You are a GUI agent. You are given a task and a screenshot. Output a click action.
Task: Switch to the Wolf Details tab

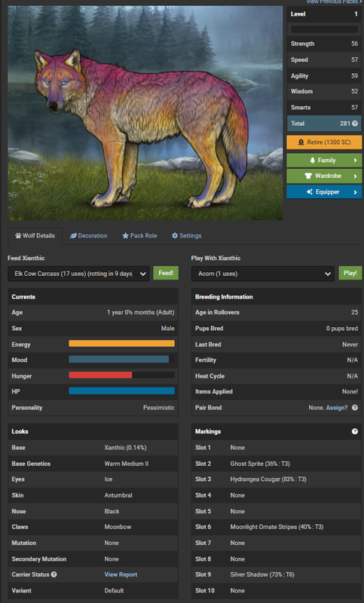tap(35, 236)
